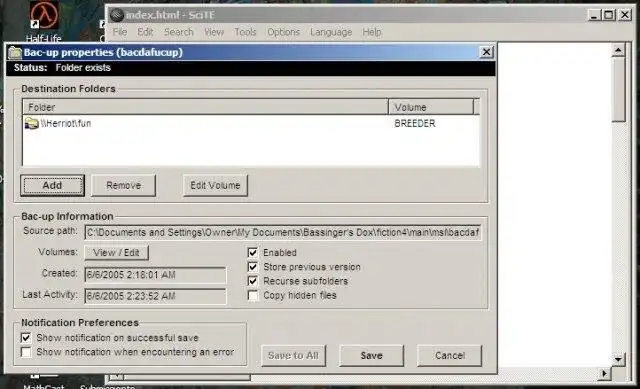Click the Volume column header
The image size is (640, 389).
[x=431, y=107]
